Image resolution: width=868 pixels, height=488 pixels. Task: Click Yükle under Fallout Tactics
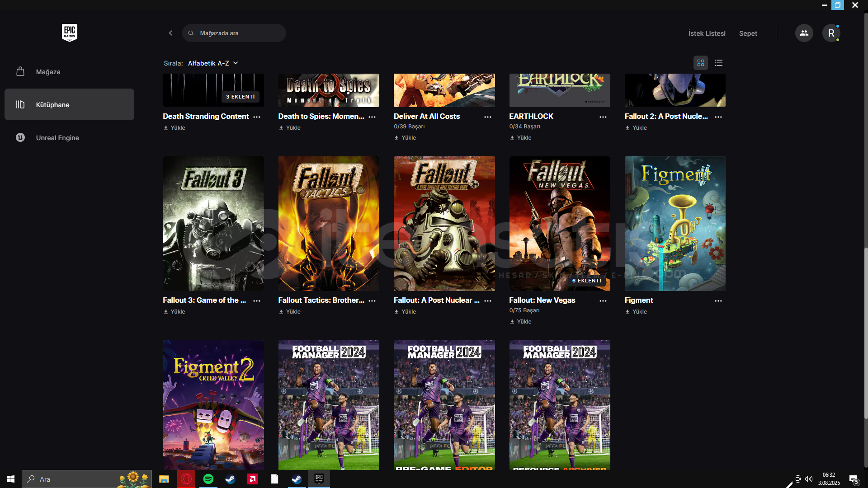pos(290,312)
